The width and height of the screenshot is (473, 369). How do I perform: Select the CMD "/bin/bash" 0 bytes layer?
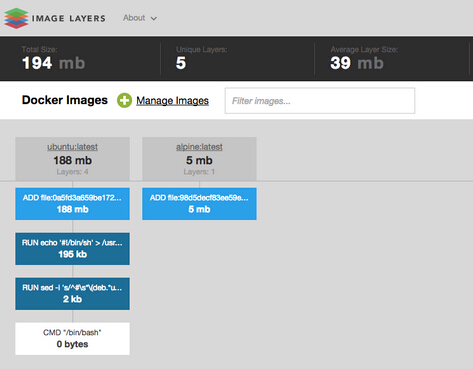72,339
